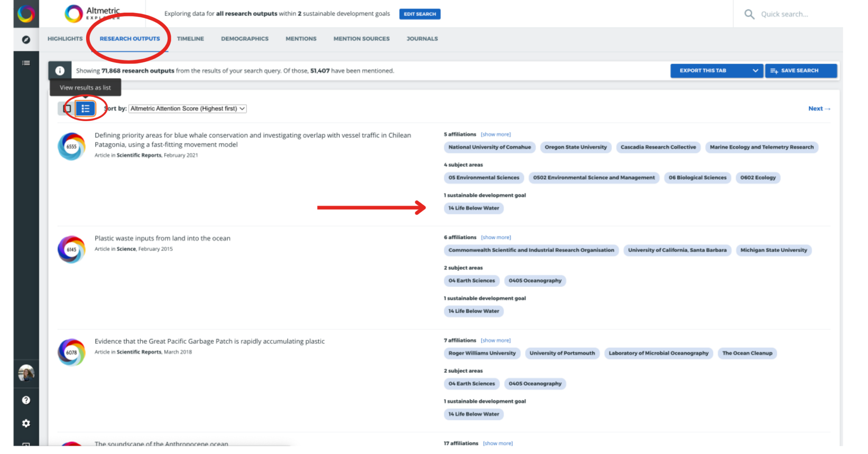Expand the 'Sort by' dropdown

point(187,108)
